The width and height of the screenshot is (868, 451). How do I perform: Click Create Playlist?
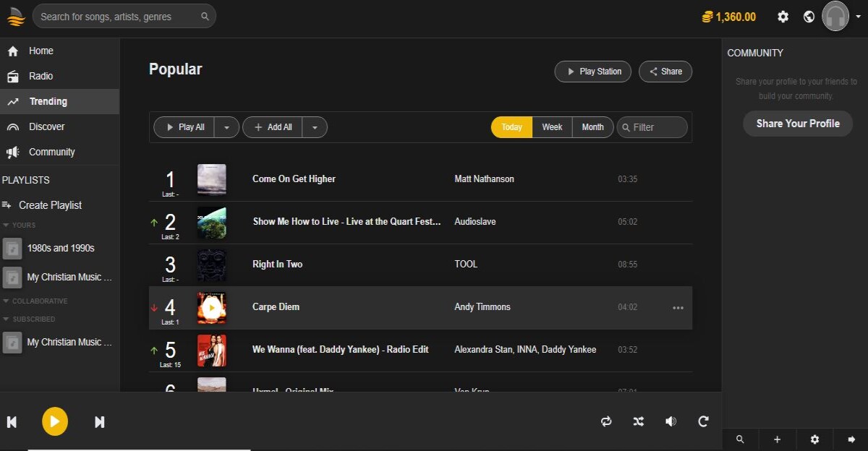[x=42, y=205]
